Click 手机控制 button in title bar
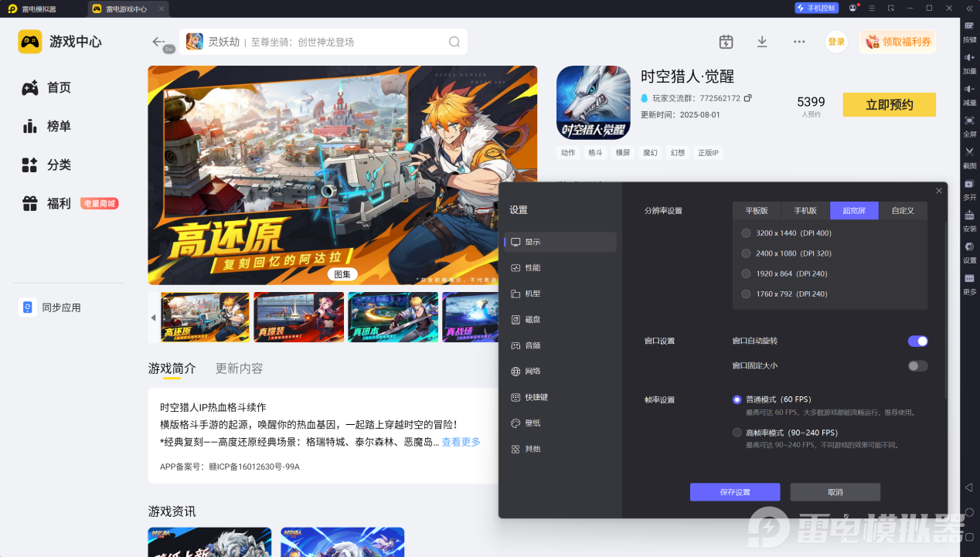The width and height of the screenshot is (980, 557). 816,8
